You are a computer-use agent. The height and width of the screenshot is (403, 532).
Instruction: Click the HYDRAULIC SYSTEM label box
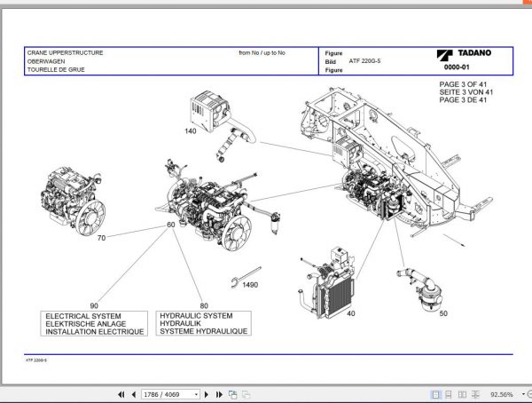[x=204, y=323]
